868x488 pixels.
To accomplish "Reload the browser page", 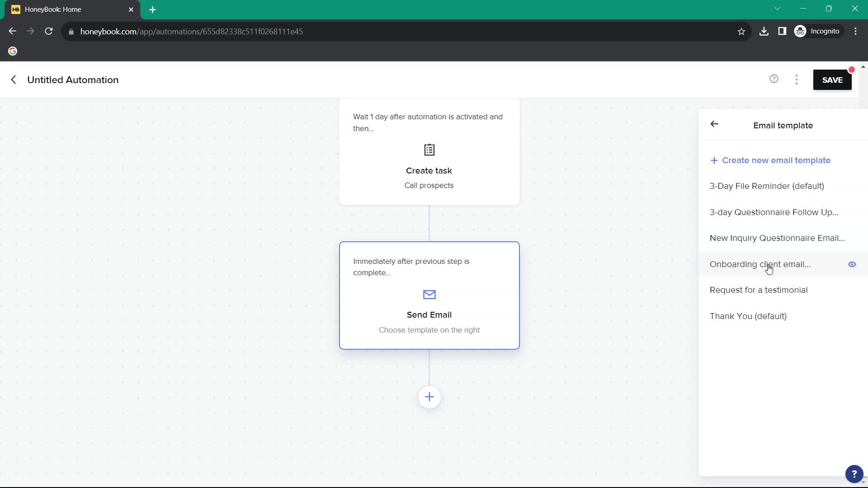I will [49, 31].
